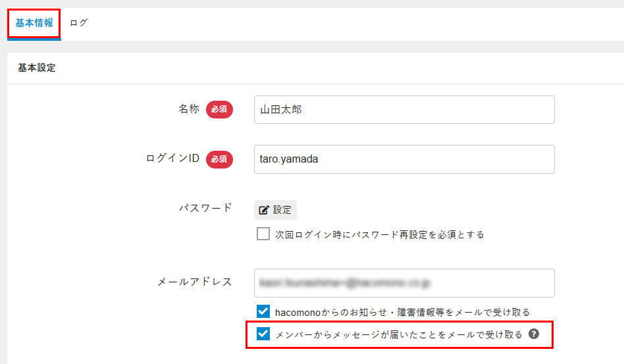Click the メンバーからメッセージ label text
Image resolution: width=624 pixels, height=364 pixels.
[399, 334]
